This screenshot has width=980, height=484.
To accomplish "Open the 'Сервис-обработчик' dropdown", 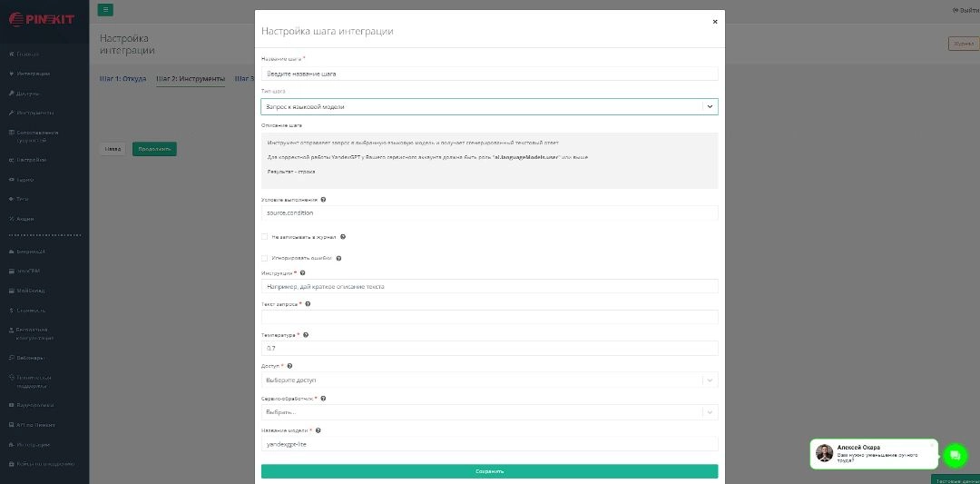I will [x=489, y=411].
